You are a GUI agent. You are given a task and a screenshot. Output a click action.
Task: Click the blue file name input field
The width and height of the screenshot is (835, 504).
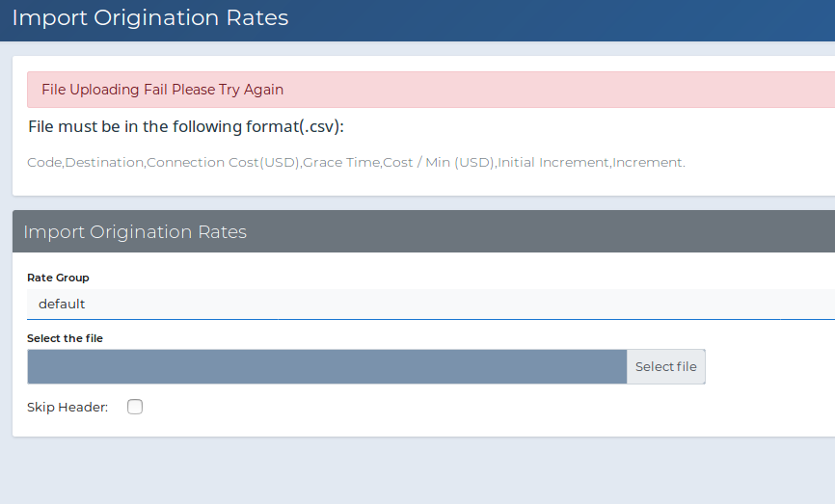click(x=327, y=367)
